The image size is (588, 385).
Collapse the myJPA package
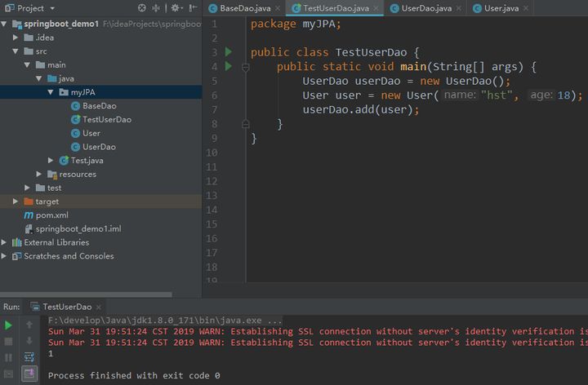pos(51,92)
